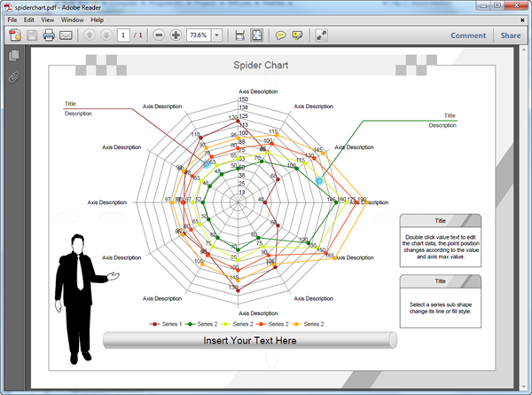Click the 150 axis value label

pyautogui.click(x=244, y=99)
